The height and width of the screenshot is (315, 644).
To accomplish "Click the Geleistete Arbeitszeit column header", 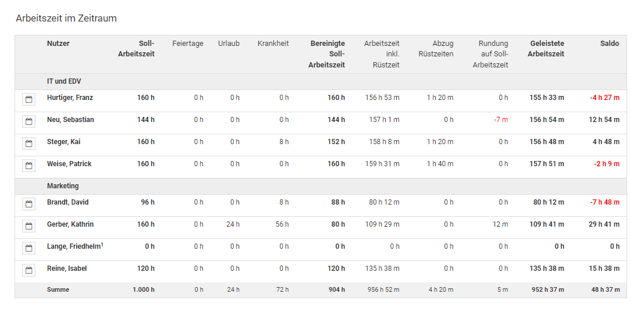I will tap(546, 49).
